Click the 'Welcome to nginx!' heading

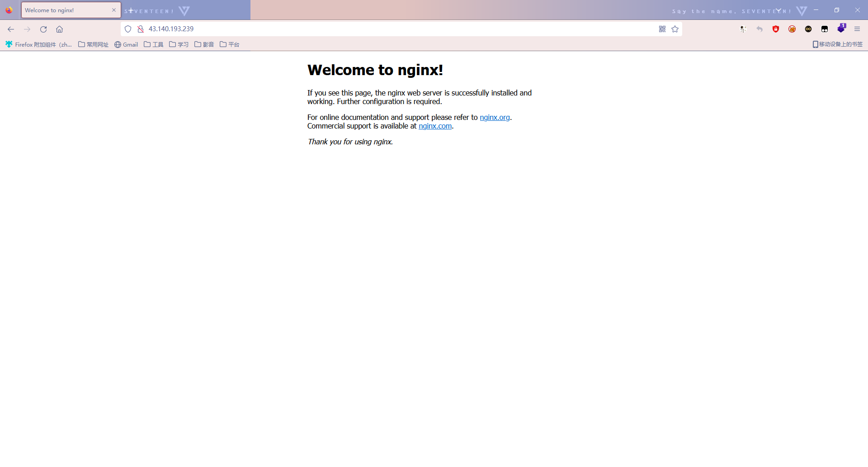point(375,70)
